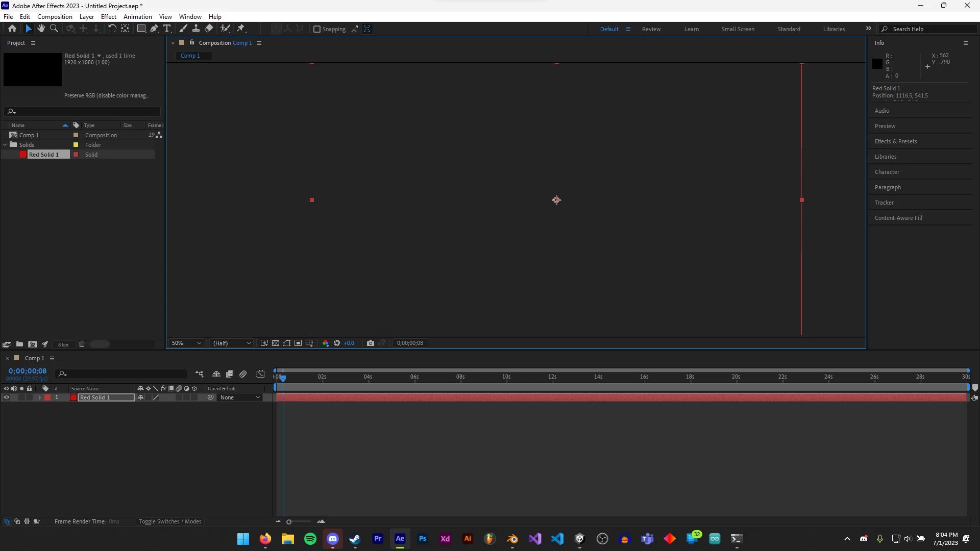This screenshot has height=551, width=980.
Task: Select the Hand tool
Action: tap(41, 29)
